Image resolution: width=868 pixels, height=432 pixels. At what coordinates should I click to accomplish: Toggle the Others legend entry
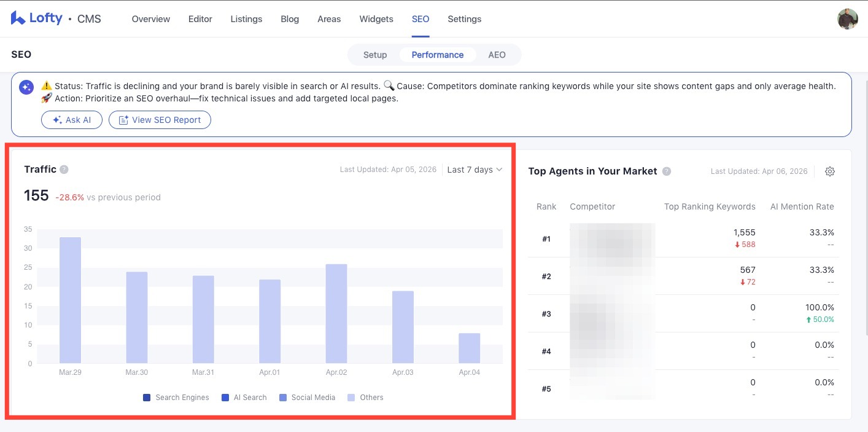tap(366, 397)
